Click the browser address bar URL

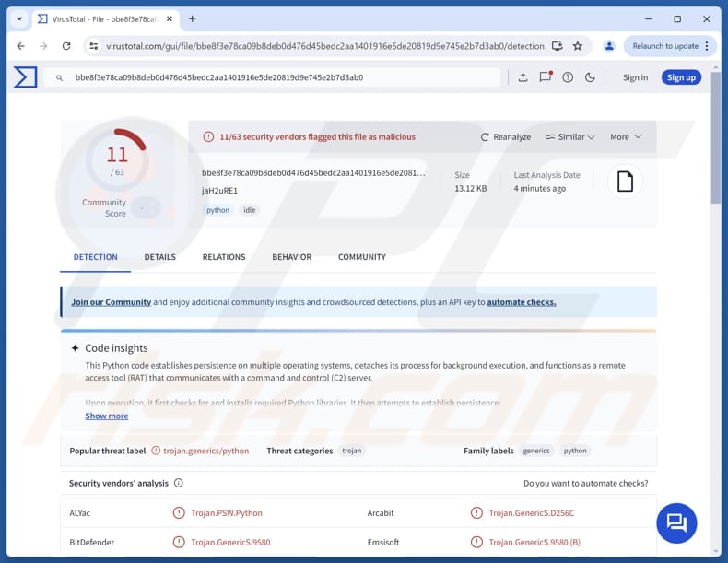coord(325,46)
